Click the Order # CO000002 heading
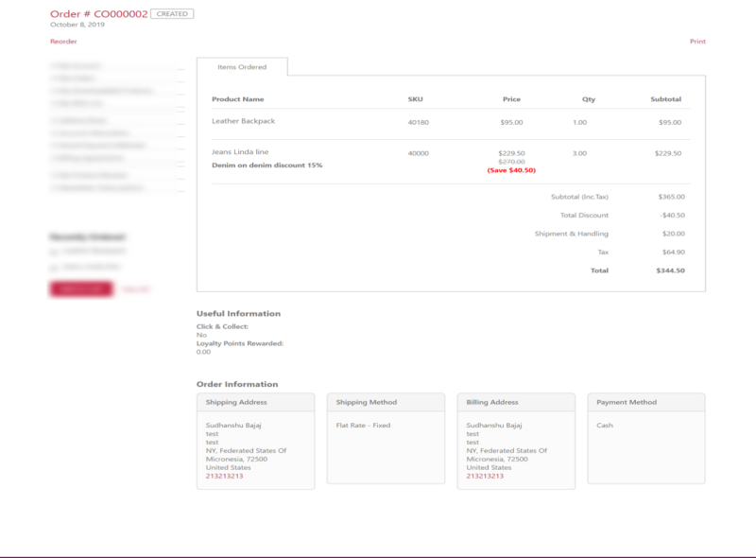Screen dimensions: 756x558 click(99, 14)
